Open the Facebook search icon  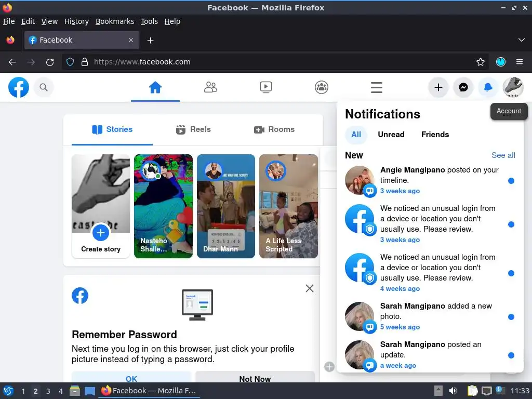[44, 87]
